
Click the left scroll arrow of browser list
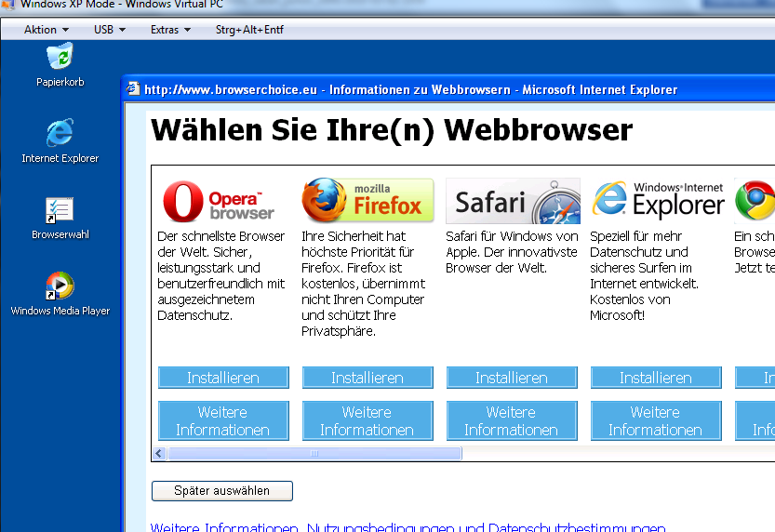click(159, 454)
